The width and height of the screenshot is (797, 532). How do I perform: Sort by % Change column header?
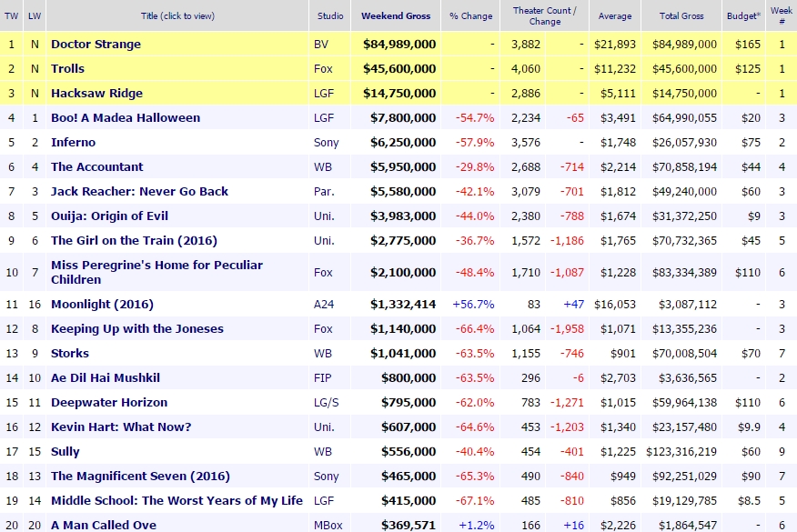[x=471, y=15]
